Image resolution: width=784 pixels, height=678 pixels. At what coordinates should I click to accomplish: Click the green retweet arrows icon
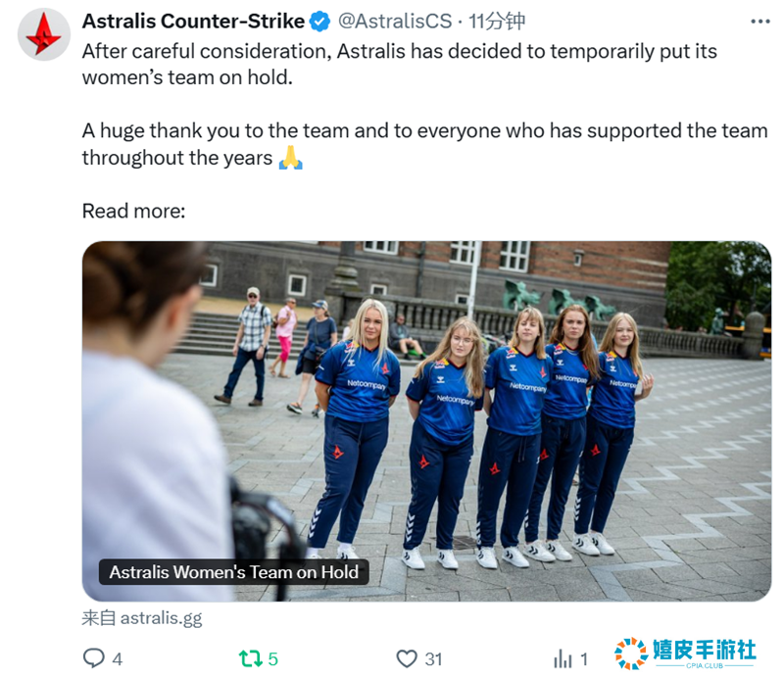tap(251, 658)
